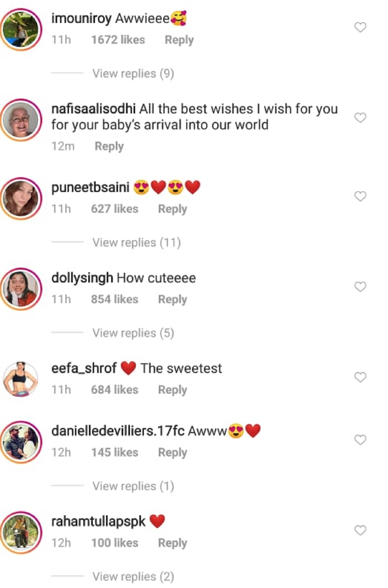Tap heart on nafisaalisodhi's comment

coord(360,117)
